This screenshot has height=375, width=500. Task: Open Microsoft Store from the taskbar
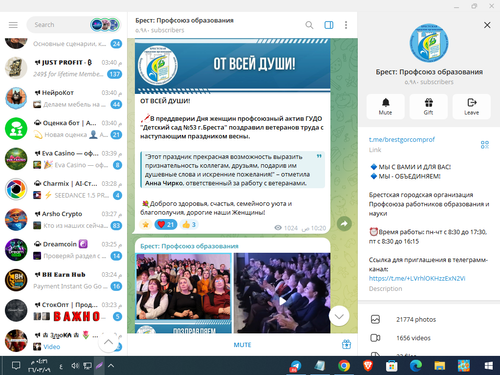pos(392,366)
